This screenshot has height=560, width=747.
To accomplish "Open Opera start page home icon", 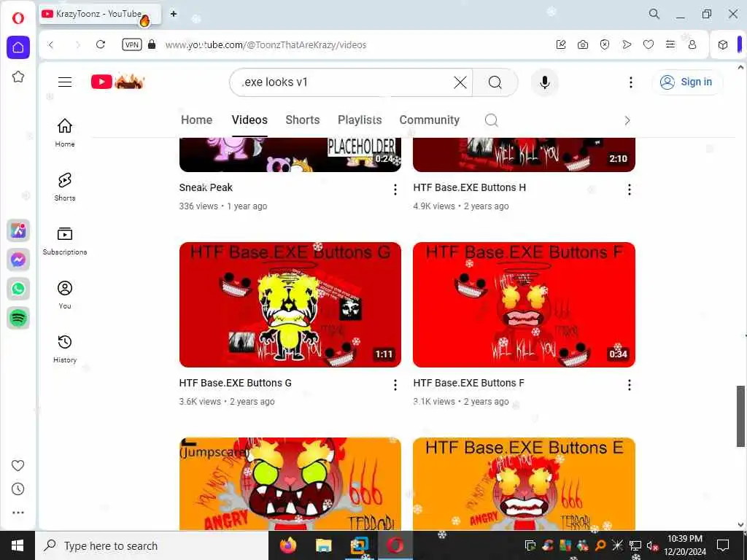I will point(18,47).
